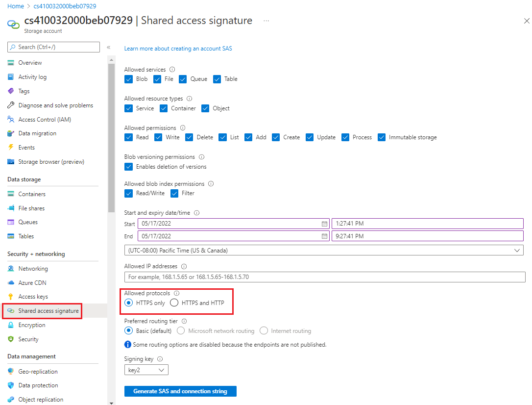This screenshot has height=405, width=532.
Task: Open the time zone dropdown
Action: point(324,250)
